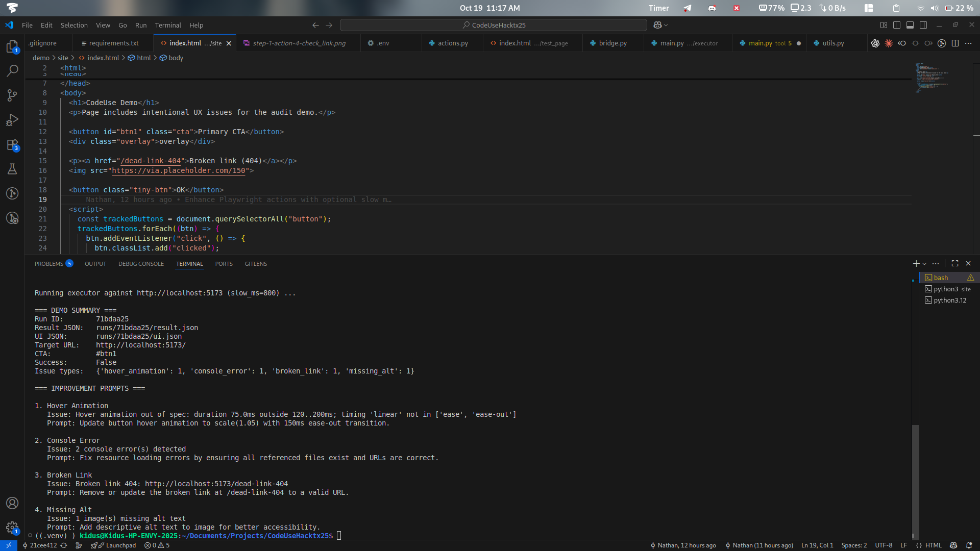Open the Testing flask view

12,169
